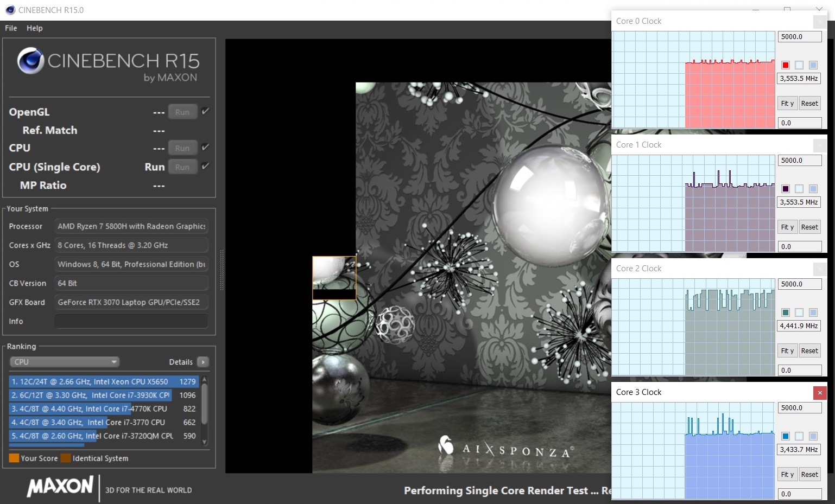Click the OS field showing Windows 8

coord(131,264)
